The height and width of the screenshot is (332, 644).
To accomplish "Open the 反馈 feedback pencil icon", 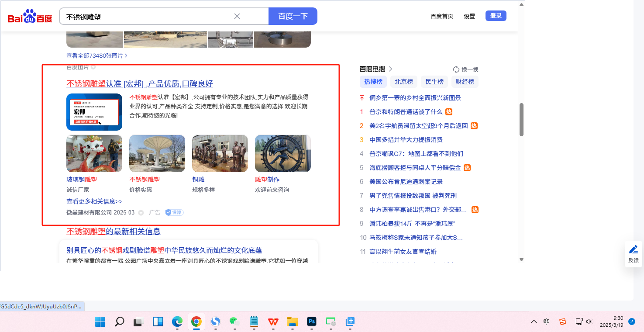I will pyautogui.click(x=633, y=250).
